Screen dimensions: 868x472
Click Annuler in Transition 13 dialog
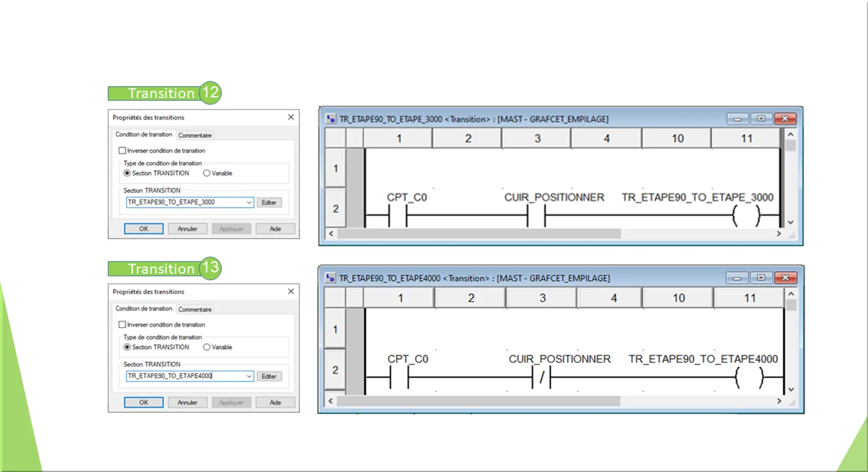coord(187,402)
